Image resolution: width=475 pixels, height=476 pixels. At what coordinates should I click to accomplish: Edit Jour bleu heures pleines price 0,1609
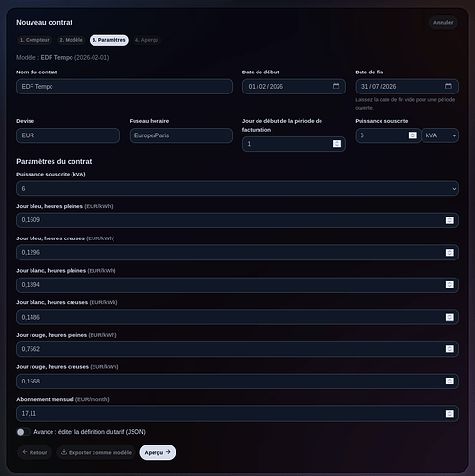pyautogui.click(x=237, y=220)
